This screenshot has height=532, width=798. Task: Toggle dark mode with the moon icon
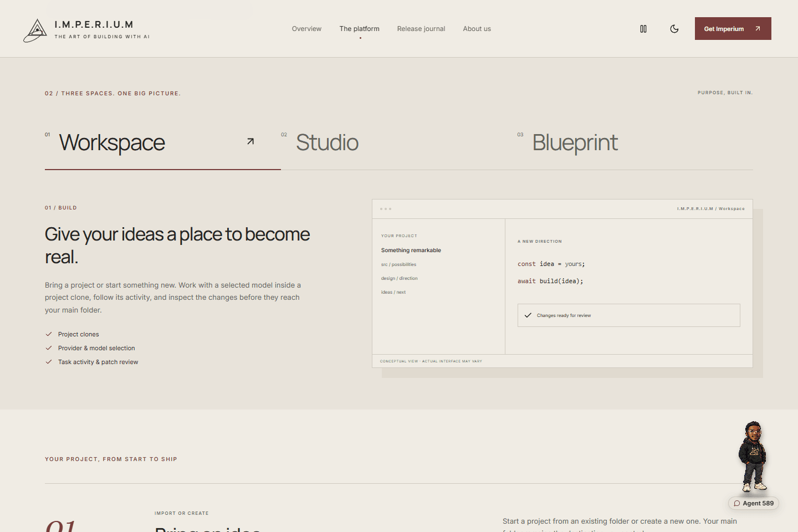coord(674,29)
